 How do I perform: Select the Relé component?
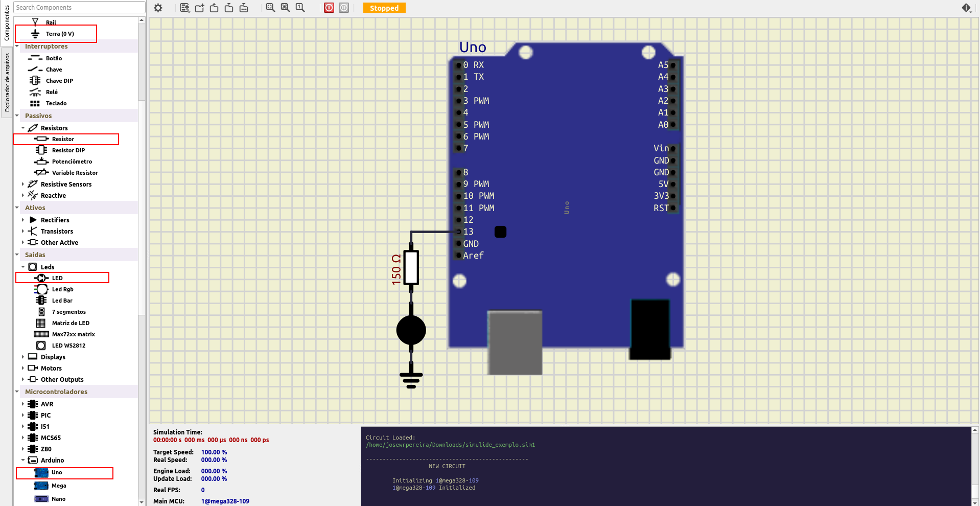[x=52, y=92]
